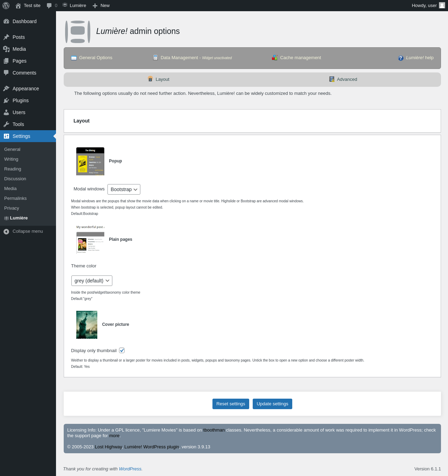Click the Version 6.1.1 footer text

428,469
